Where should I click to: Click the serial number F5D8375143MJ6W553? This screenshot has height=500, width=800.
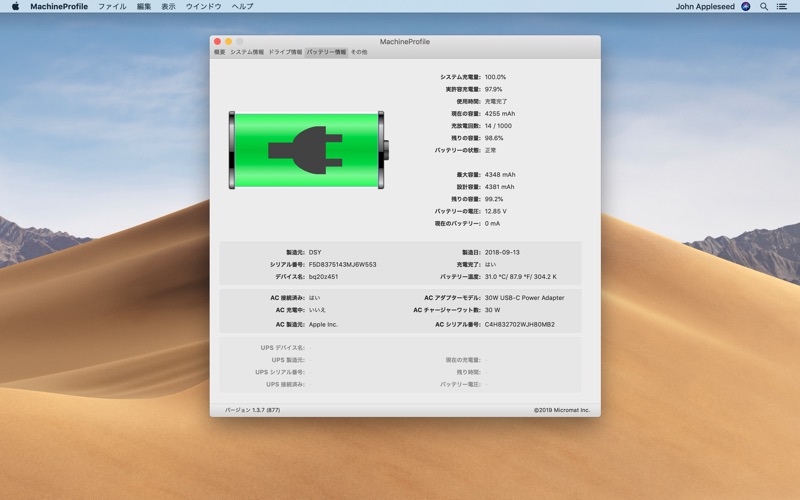pos(342,265)
